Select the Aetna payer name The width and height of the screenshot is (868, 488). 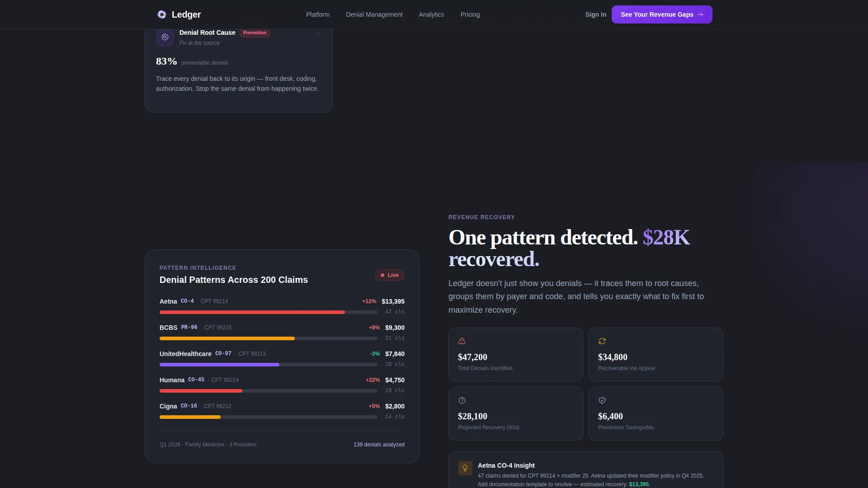(x=168, y=301)
